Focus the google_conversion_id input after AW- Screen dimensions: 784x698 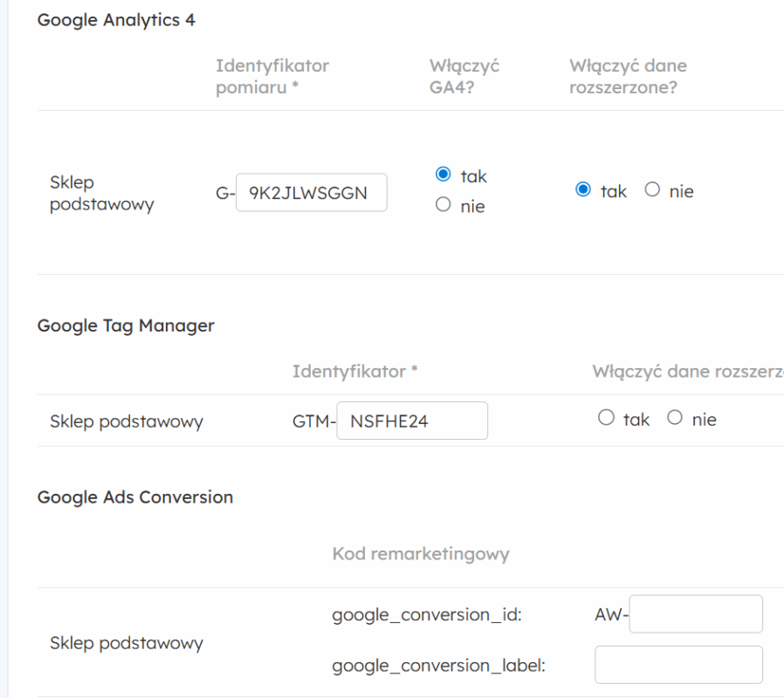coord(696,614)
